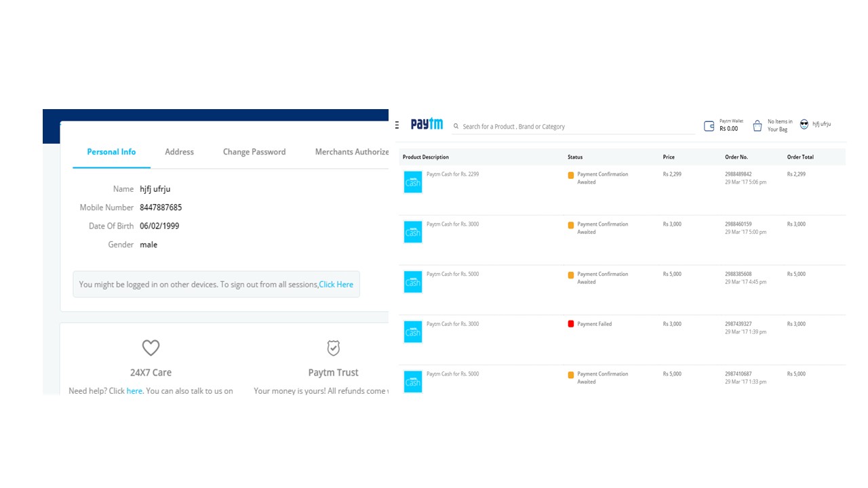Select the Personal Info tab
Viewport: 868px width, 488px height.
[x=111, y=152]
